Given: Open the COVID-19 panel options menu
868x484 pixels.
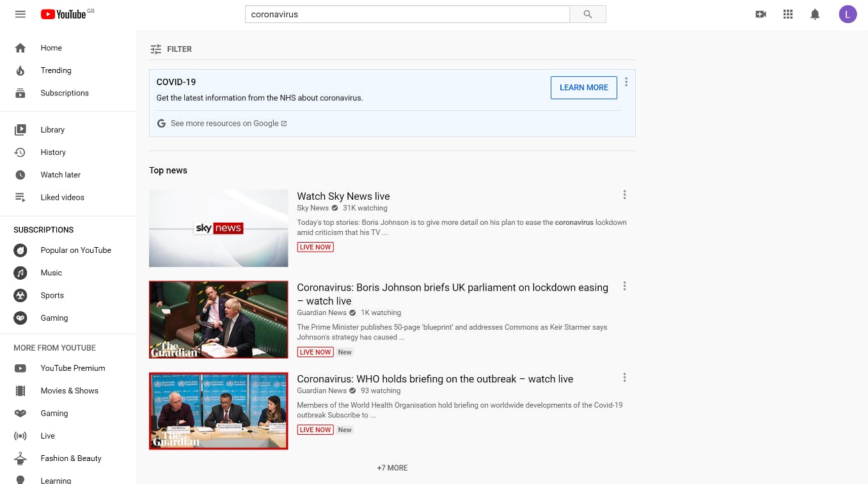Looking at the screenshot, I should [626, 82].
